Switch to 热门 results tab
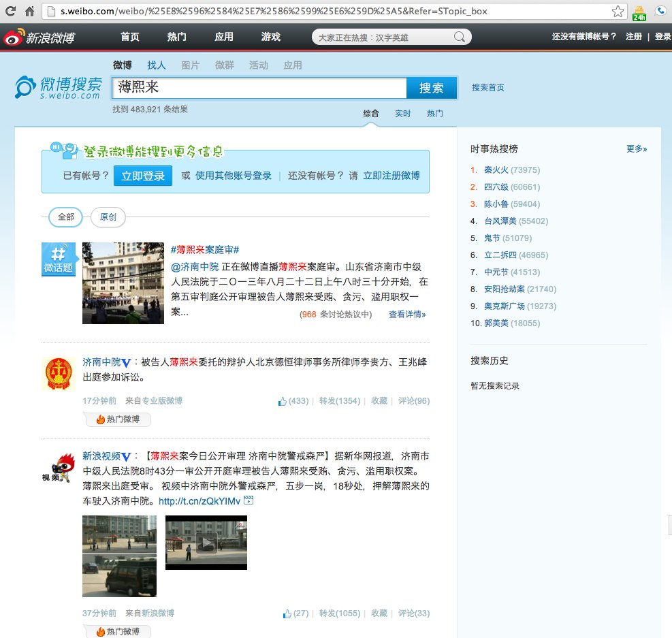Screen dimensions: 672x638 click(434, 114)
